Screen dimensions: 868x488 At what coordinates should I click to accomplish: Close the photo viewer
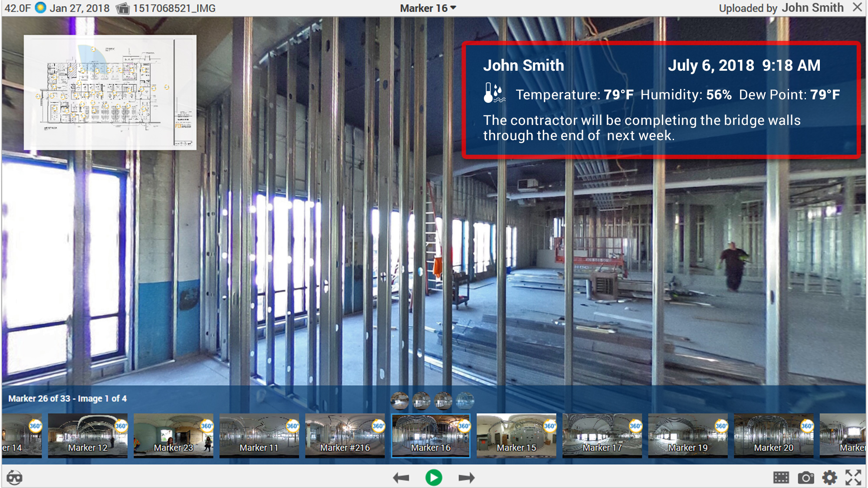coord(857,7)
